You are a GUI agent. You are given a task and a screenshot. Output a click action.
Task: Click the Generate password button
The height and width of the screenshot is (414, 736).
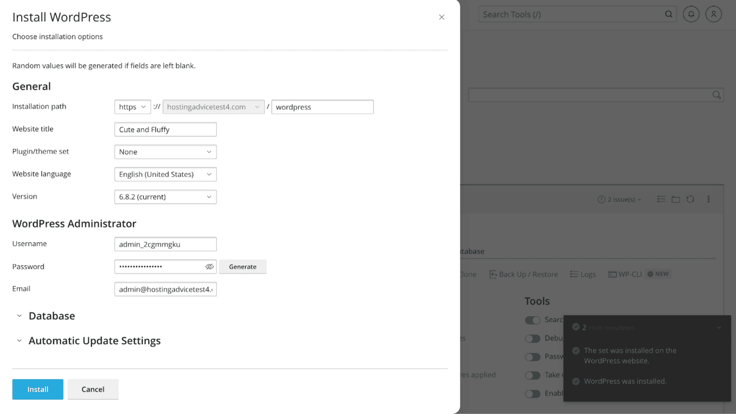pos(242,267)
